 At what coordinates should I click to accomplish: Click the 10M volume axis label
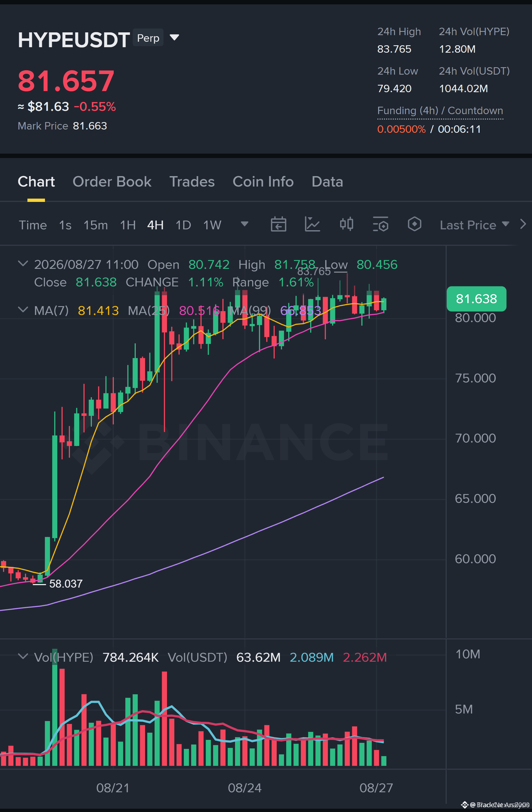(468, 654)
